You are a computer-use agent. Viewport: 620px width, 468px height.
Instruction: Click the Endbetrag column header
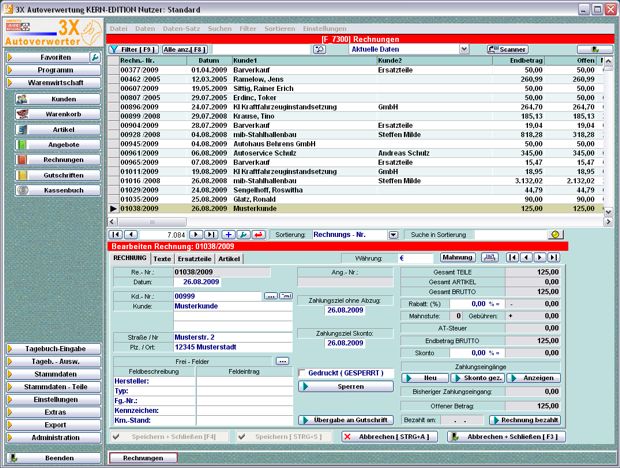point(518,60)
